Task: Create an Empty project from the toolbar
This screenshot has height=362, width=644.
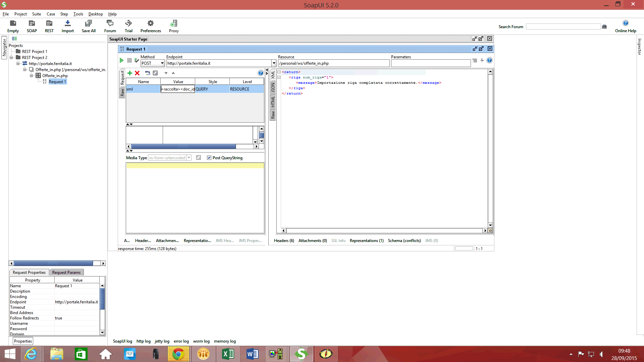Action: [x=13, y=26]
